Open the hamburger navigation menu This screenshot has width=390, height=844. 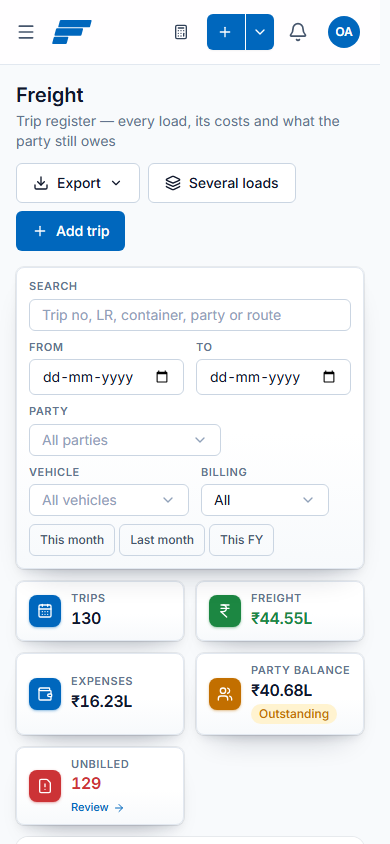click(26, 32)
